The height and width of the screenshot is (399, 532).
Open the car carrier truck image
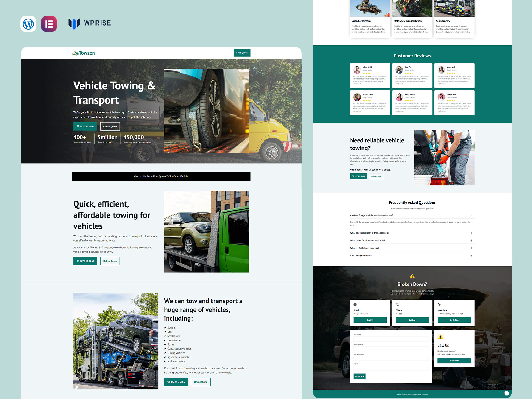(116, 341)
